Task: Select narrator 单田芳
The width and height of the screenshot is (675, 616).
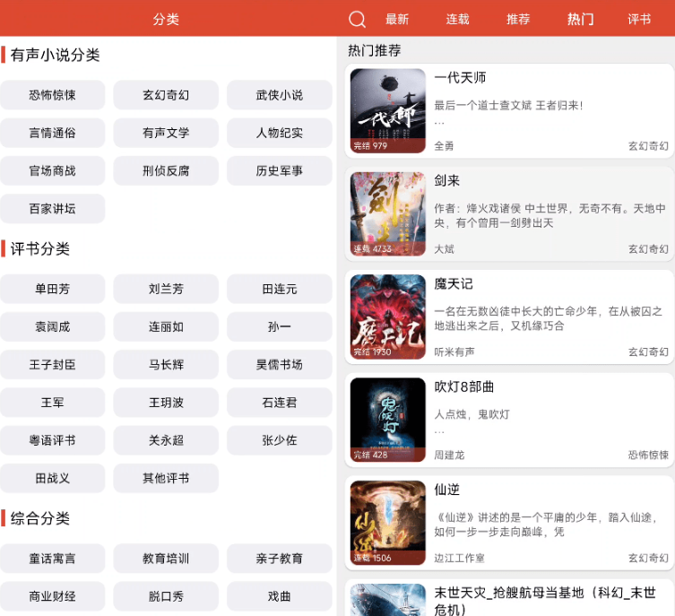Action: (53, 289)
